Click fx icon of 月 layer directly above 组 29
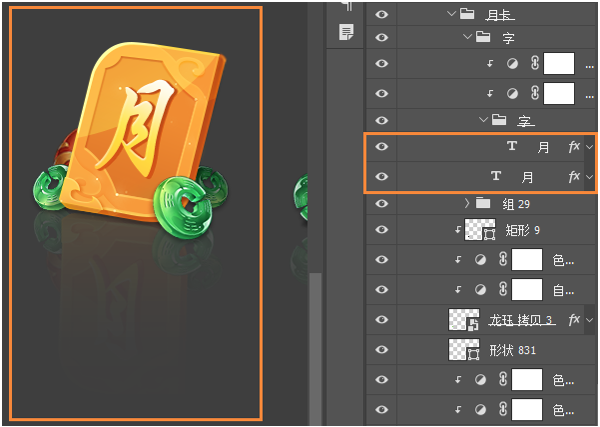The width and height of the screenshot is (600, 427). point(574,176)
